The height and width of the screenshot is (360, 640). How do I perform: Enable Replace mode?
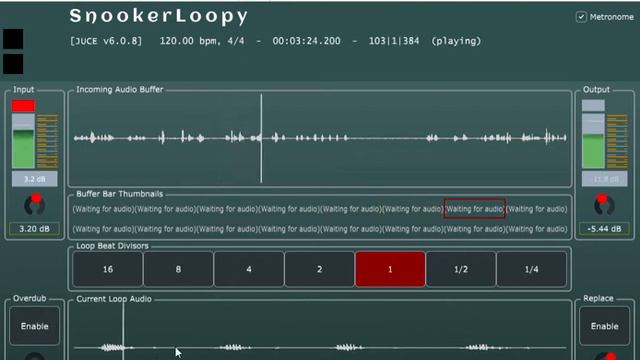pos(604,326)
